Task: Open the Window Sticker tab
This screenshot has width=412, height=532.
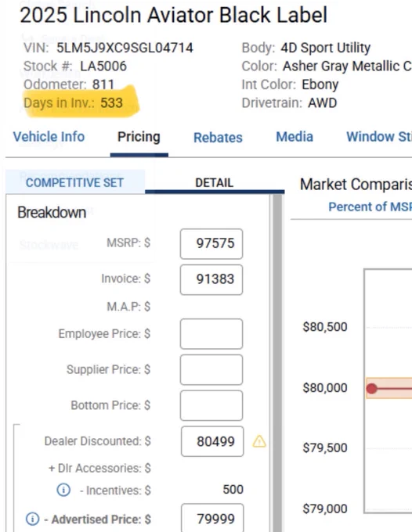Action: [379, 137]
